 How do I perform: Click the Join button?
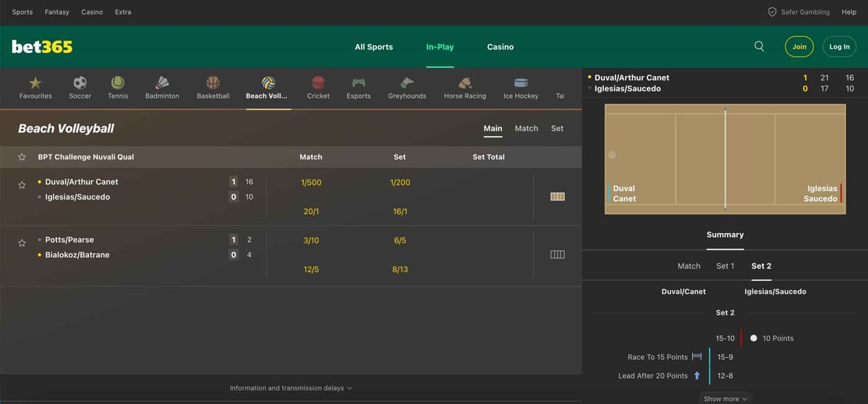point(799,46)
